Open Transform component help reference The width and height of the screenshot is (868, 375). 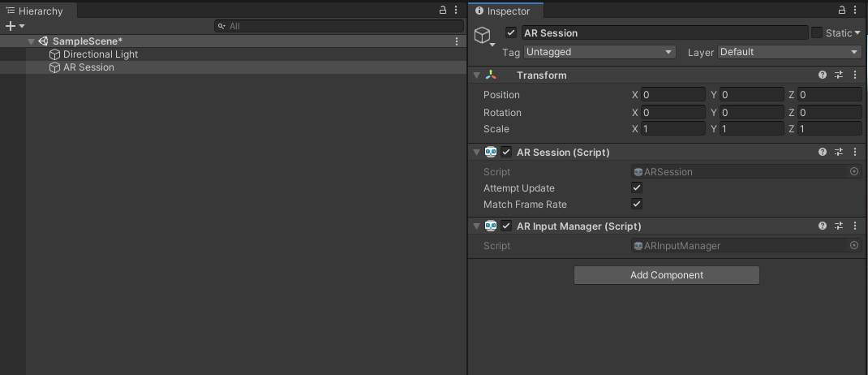(823, 75)
